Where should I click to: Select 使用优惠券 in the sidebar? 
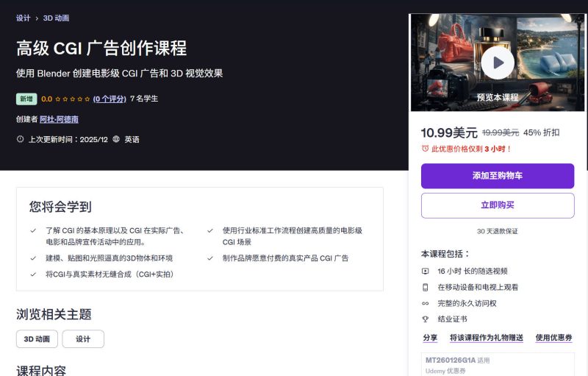click(x=553, y=338)
